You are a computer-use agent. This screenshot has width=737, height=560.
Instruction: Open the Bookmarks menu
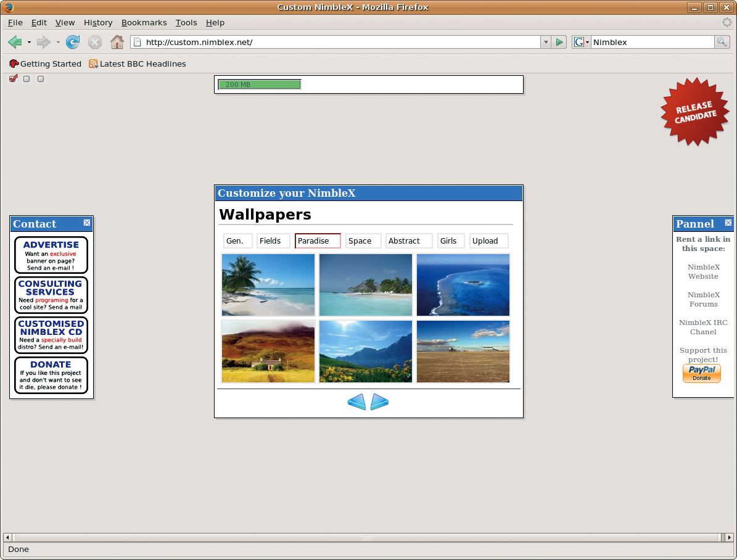[144, 22]
